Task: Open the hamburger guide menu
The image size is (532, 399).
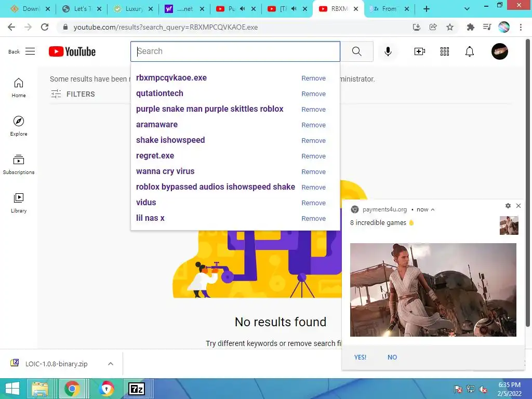Action: [x=30, y=51]
